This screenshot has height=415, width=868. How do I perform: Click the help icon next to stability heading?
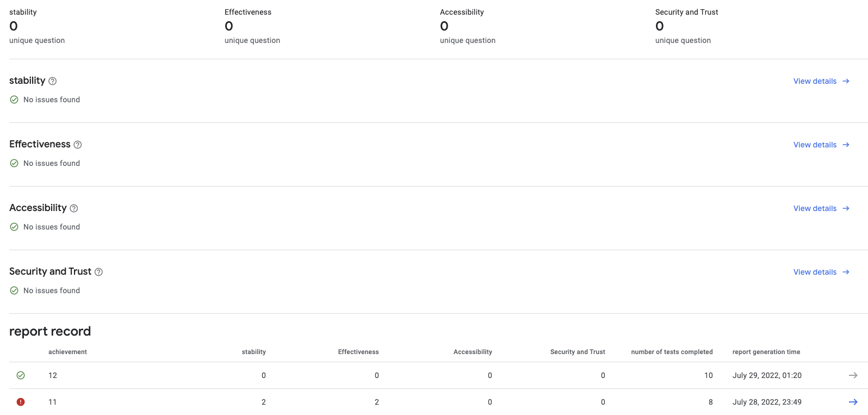(x=53, y=81)
